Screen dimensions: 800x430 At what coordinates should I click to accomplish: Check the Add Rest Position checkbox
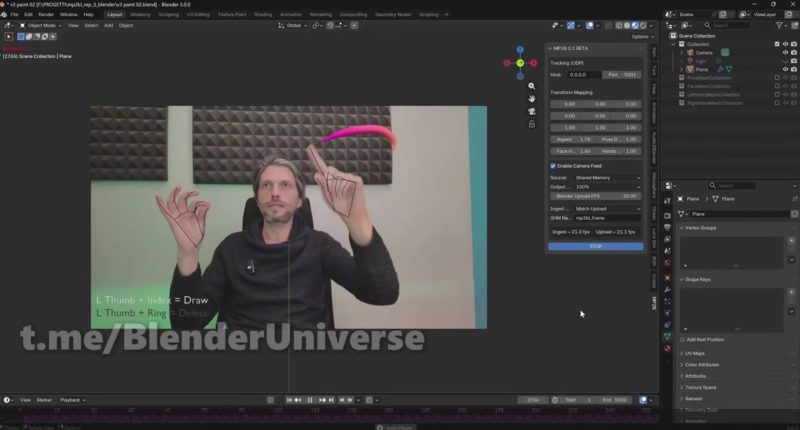tap(683, 339)
